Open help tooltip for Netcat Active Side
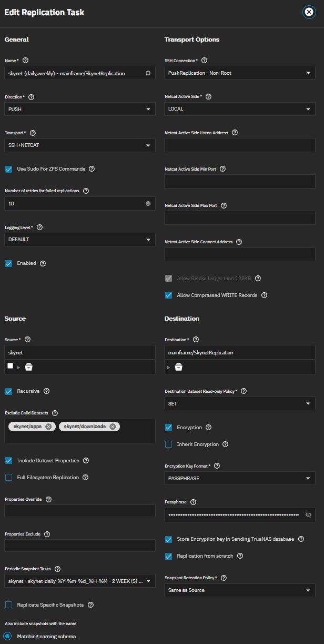 208,97
